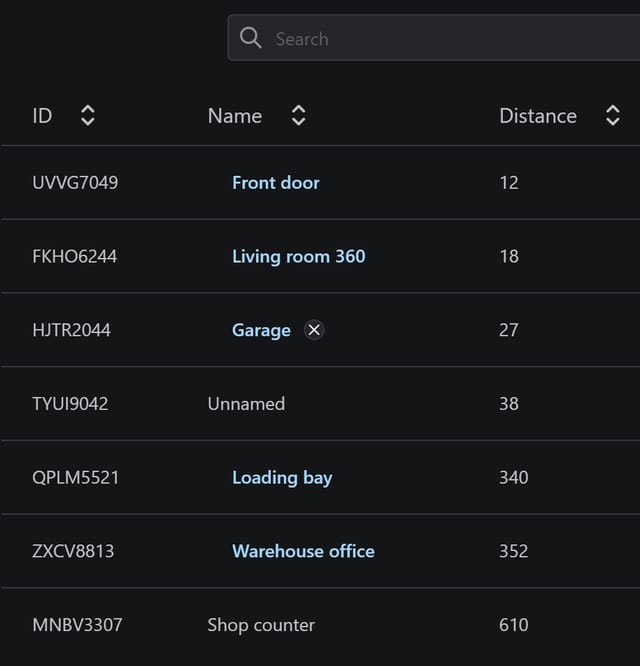
Task: Open the Warehouse office link
Action: click(303, 551)
